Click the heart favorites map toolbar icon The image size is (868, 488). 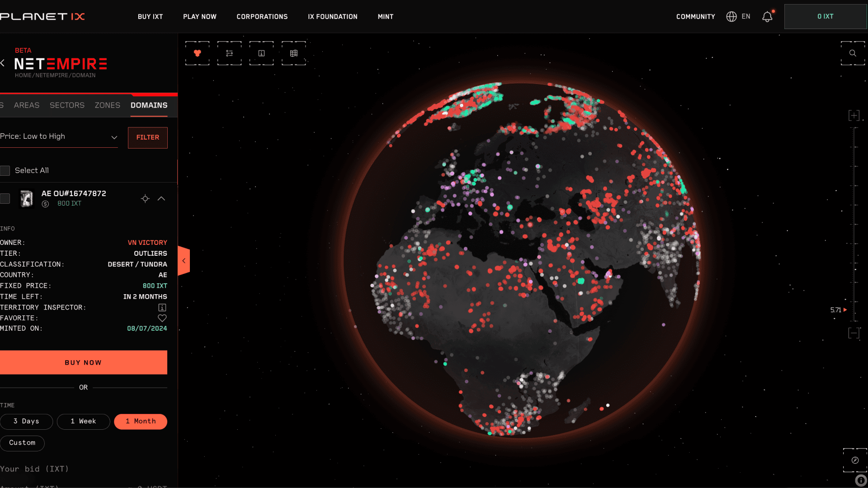(x=197, y=53)
